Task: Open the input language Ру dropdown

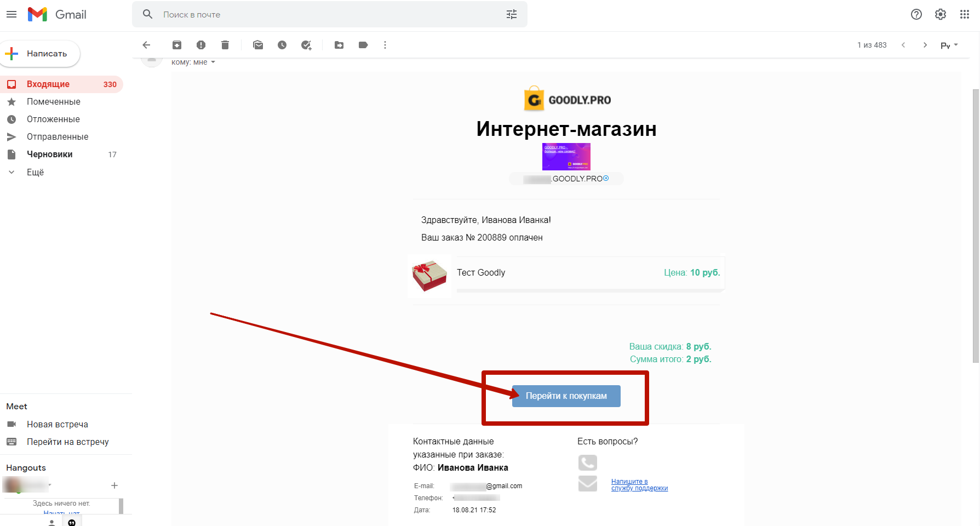Action: click(949, 45)
